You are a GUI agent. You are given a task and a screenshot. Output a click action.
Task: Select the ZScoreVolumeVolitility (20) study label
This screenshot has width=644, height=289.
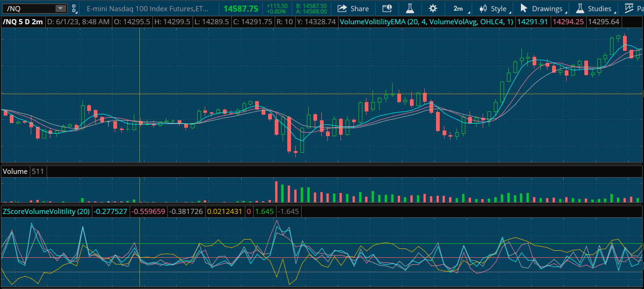(46, 212)
